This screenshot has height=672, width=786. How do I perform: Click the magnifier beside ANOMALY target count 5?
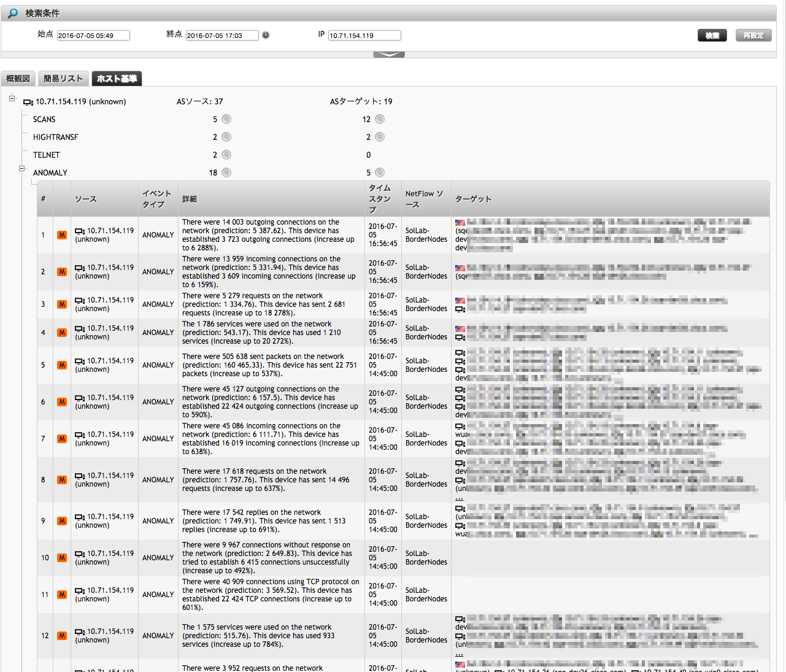tap(380, 173)
